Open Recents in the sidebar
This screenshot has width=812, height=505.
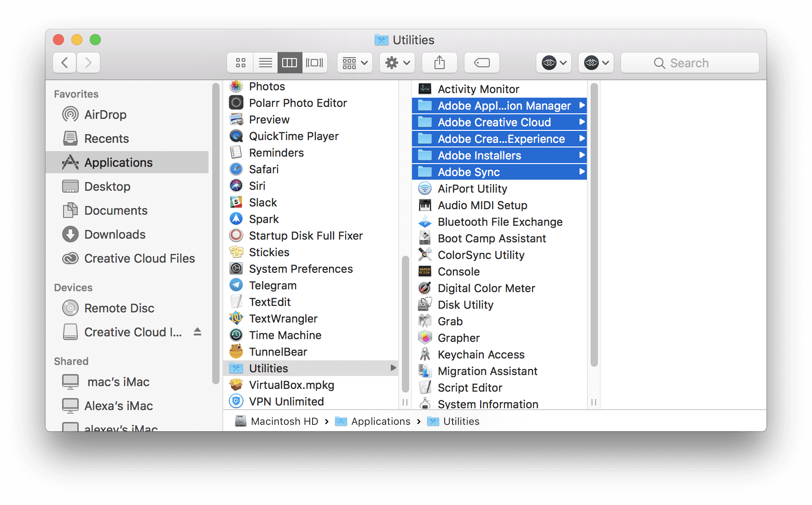tap(127, 139)
